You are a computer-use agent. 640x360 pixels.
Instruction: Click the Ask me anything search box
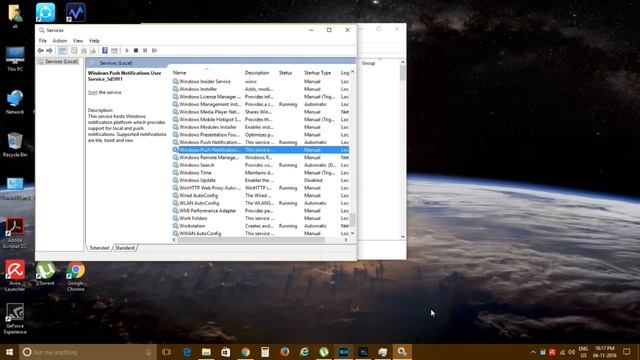[88, 352]
